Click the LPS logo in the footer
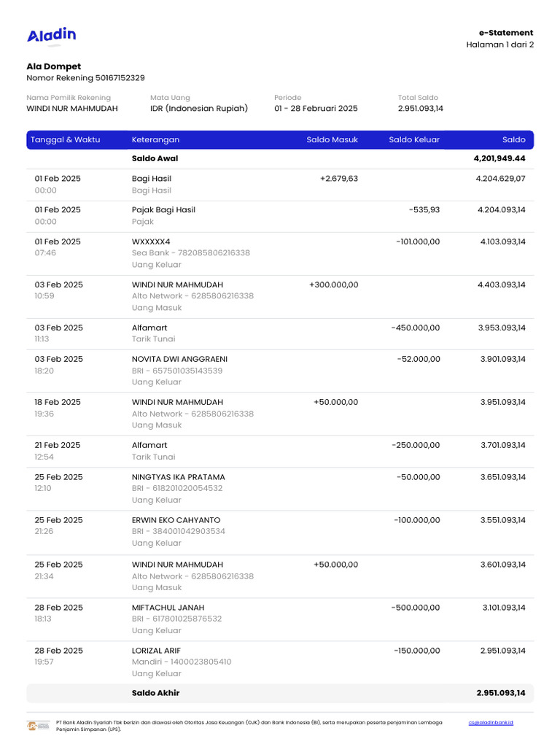This screenshot has width=560, height=747. [38, 726]
